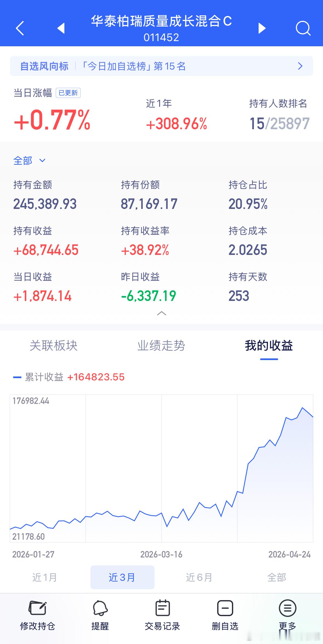Tap 持有天数 value 253
The width and height of the screenshot is (323, 644).
coord(239,296)
